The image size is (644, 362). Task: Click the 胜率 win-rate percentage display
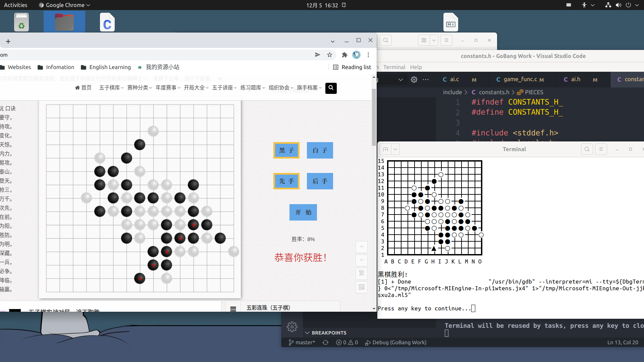tap(303, 239)
